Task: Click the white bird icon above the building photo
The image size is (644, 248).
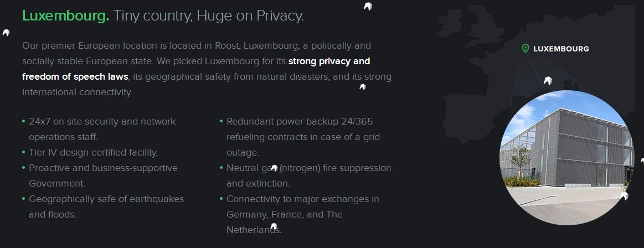Action: (548, 81)
